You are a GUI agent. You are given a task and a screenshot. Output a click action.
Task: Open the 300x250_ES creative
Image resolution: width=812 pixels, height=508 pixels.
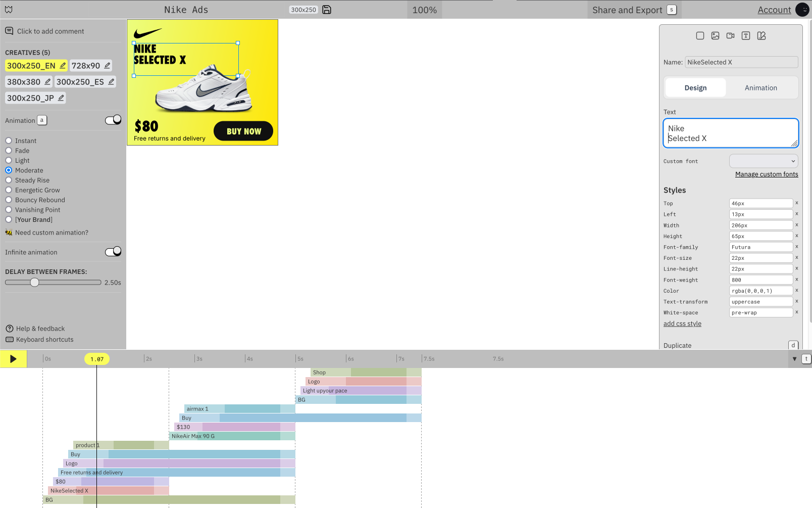[x=80, y=82]
